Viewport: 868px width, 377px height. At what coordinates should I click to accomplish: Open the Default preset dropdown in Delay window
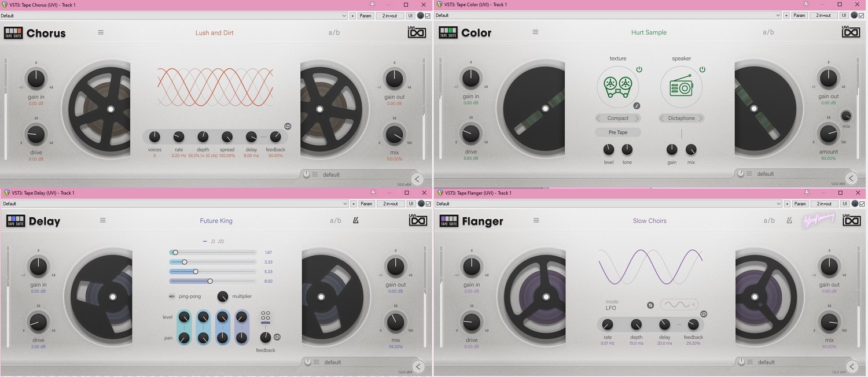[174, 204]
